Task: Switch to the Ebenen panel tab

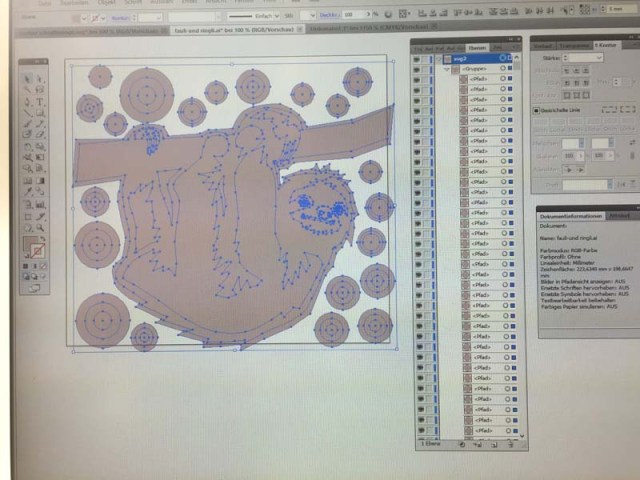Action: [478, 47]
